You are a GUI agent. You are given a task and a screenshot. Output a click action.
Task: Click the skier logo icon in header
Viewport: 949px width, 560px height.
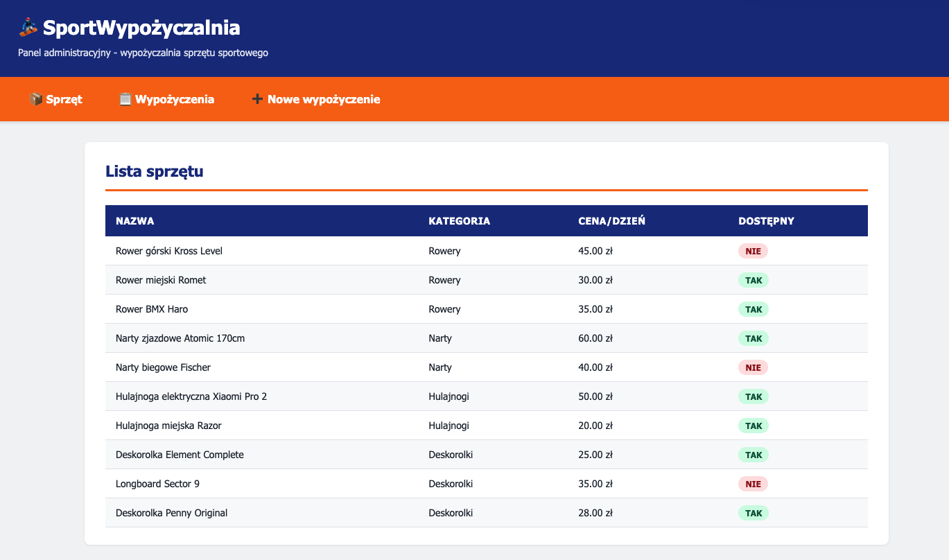28,28
